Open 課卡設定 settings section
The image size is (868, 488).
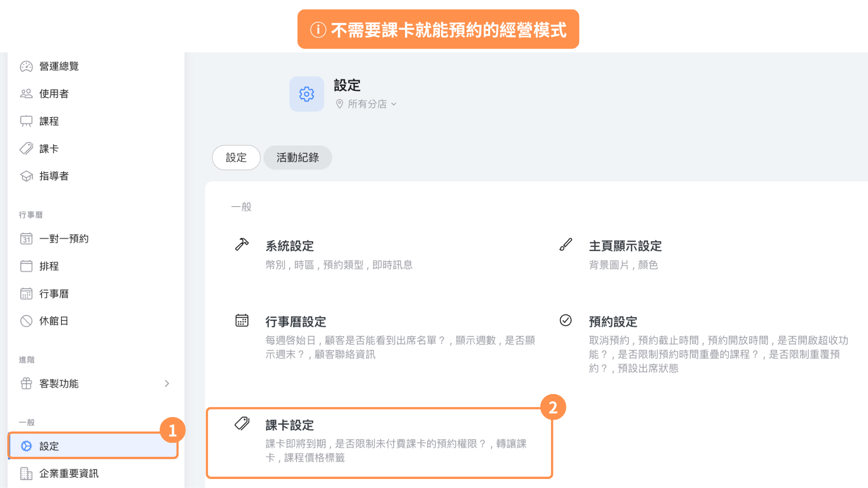click(379, 443)
